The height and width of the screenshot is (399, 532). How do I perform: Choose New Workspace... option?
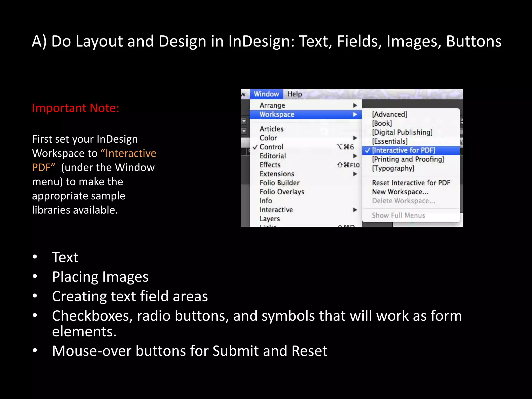(400, 192)
